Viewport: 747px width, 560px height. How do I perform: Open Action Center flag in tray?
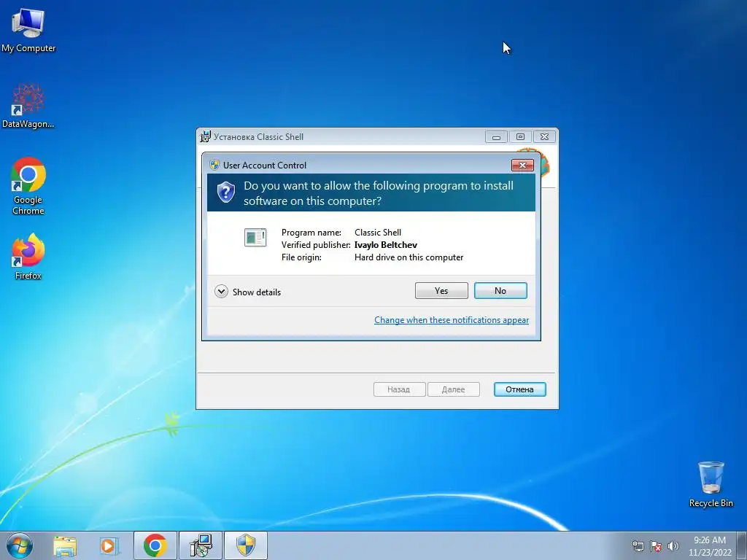656,546
